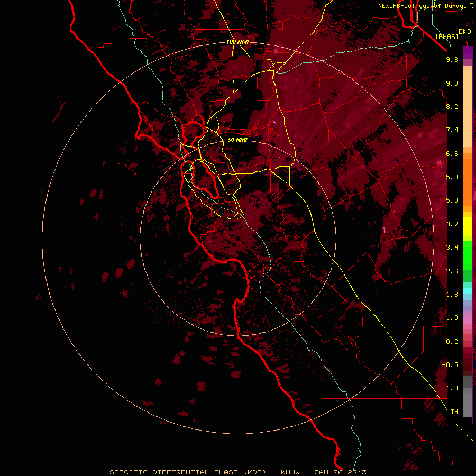The image size is (476, 476).
Task: Click the 50 NMI range ring label
Action: tap(237, 140)
